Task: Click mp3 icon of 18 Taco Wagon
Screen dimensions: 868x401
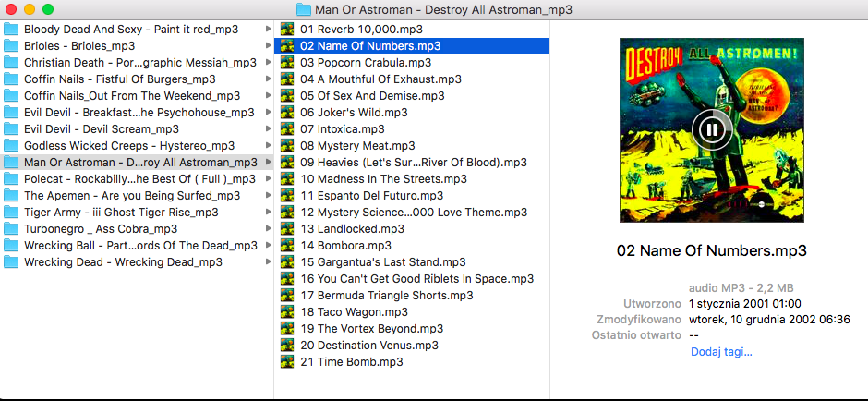Action: coord(287,311)
